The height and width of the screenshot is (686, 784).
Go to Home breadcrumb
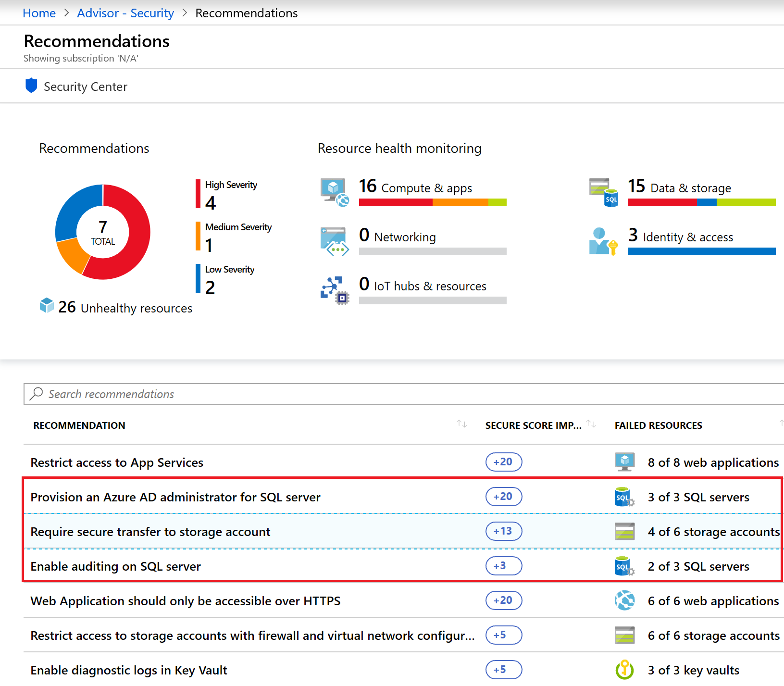coord(39,13)
